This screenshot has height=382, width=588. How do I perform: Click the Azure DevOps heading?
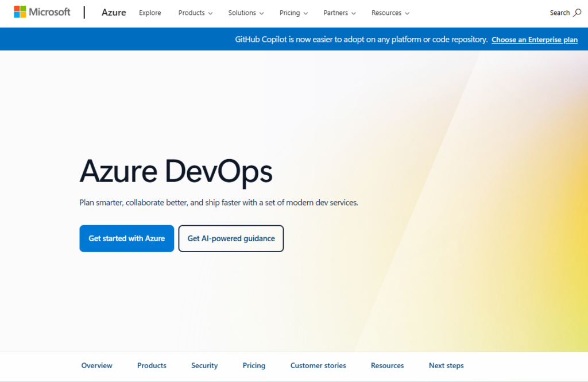176,172
